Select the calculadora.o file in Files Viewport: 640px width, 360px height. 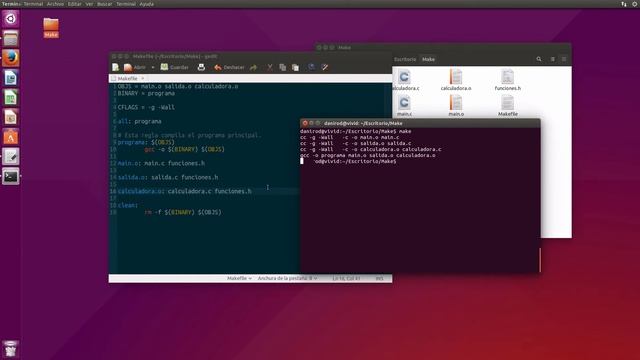(x=456, y=80)
